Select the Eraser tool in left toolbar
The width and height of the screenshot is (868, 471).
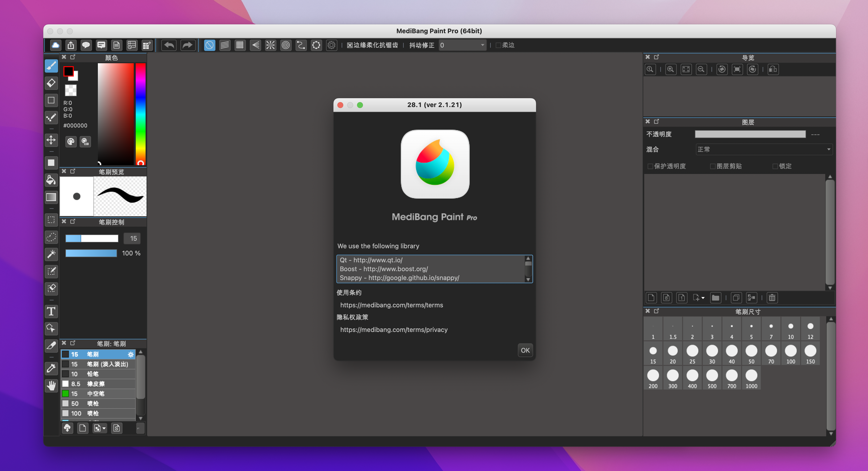click(51, 83)
